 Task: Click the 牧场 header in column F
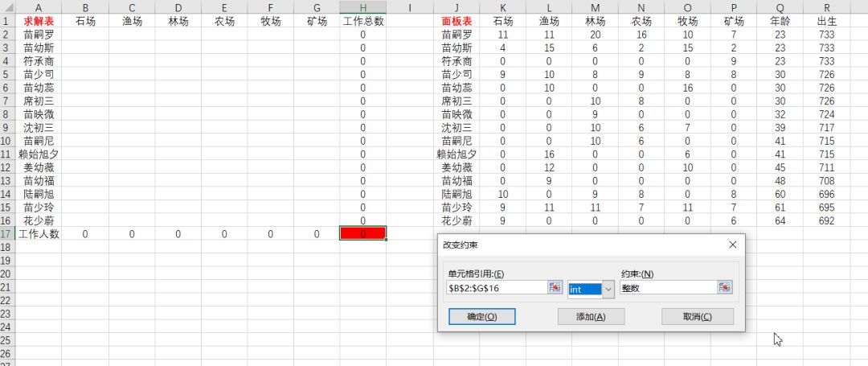point(270,21)
